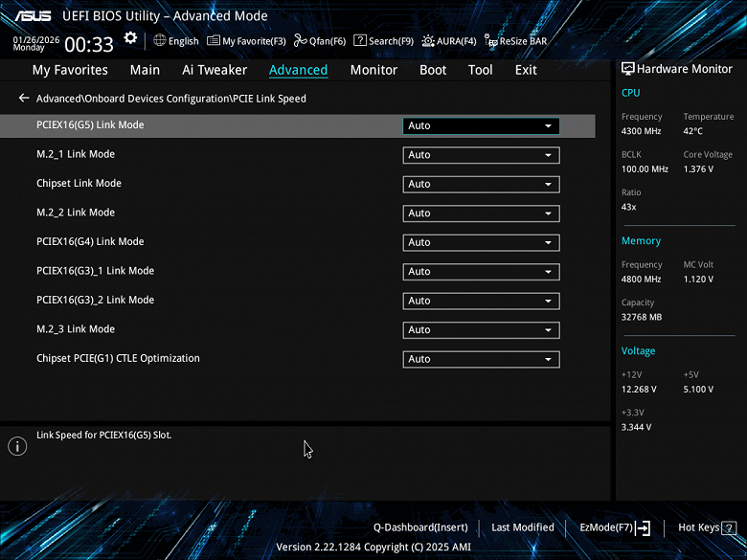Click the Last Modified button
The width and height of the screenshot is (747, 560).
[x=523, y=527]
